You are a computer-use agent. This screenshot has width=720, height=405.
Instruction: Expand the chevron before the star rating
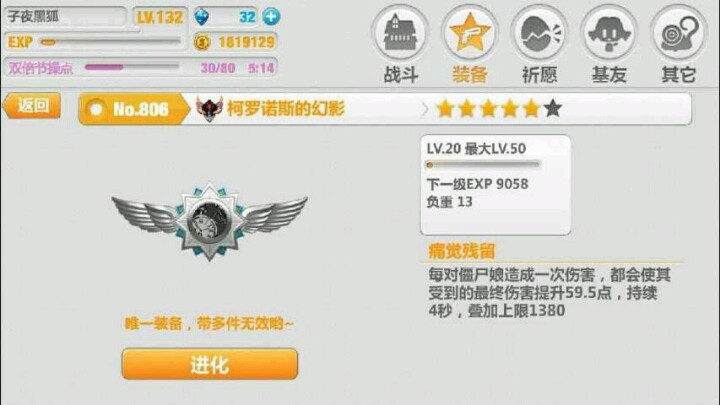coord(424,109)
